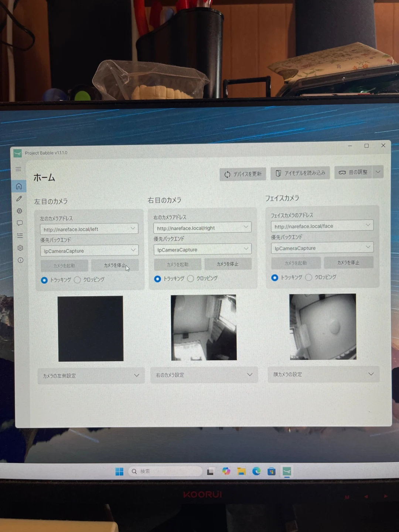The height and width of the screenshot is (532, 399).
Task: Expand the カメラの左側設定 section
Action: click(91, 376)
